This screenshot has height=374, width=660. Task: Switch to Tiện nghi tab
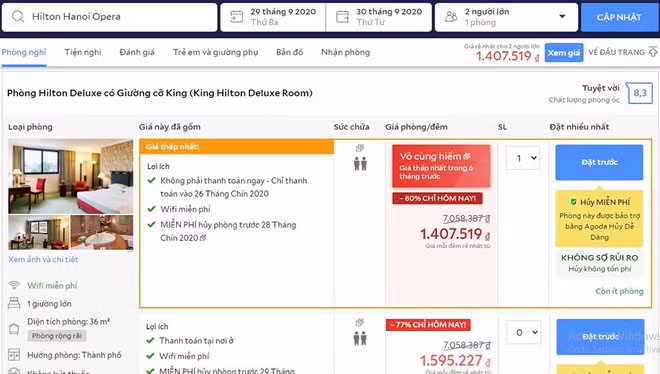(83, 52)
